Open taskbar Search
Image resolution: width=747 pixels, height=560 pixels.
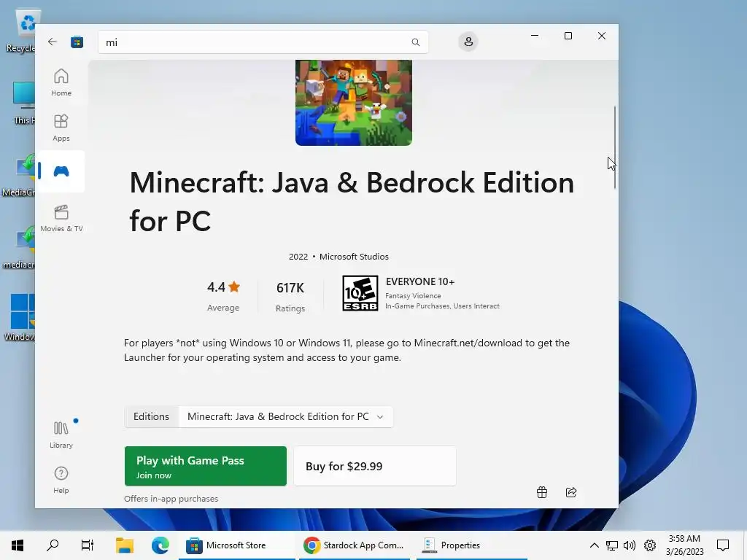53,545
